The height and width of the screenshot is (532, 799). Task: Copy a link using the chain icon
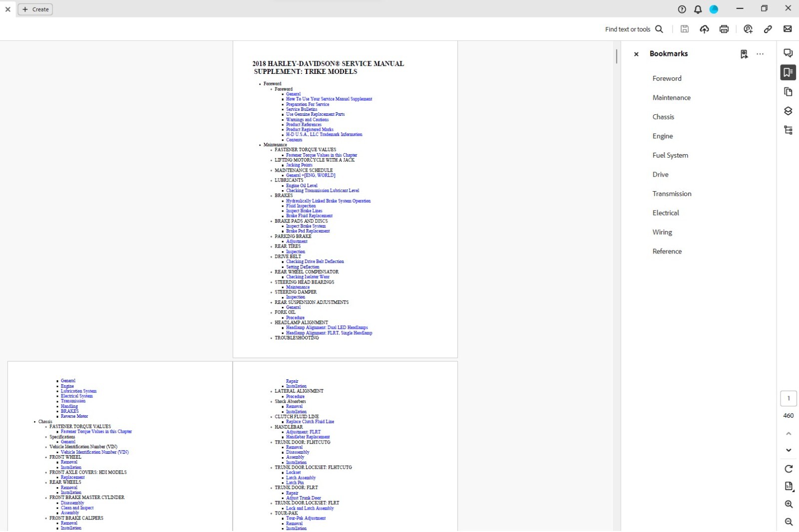[x=768, y=29]
